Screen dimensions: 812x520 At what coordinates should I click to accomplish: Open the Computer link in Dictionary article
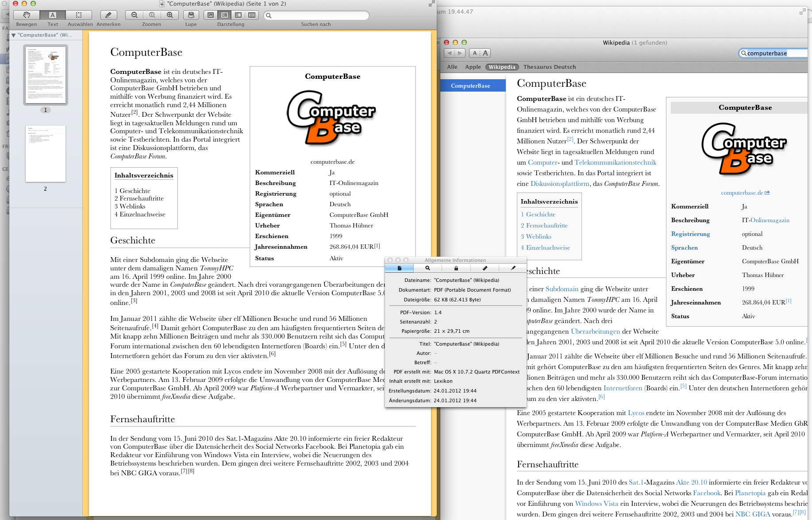click(542, 162)
